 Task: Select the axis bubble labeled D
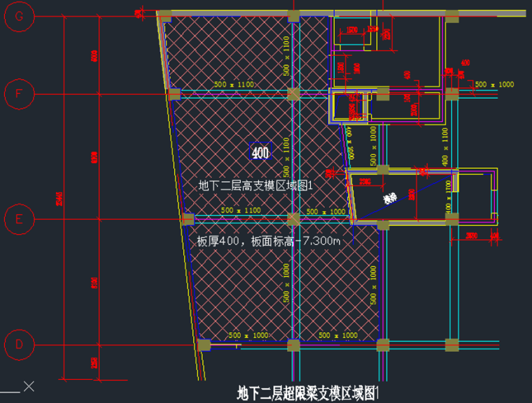[20, 345]
